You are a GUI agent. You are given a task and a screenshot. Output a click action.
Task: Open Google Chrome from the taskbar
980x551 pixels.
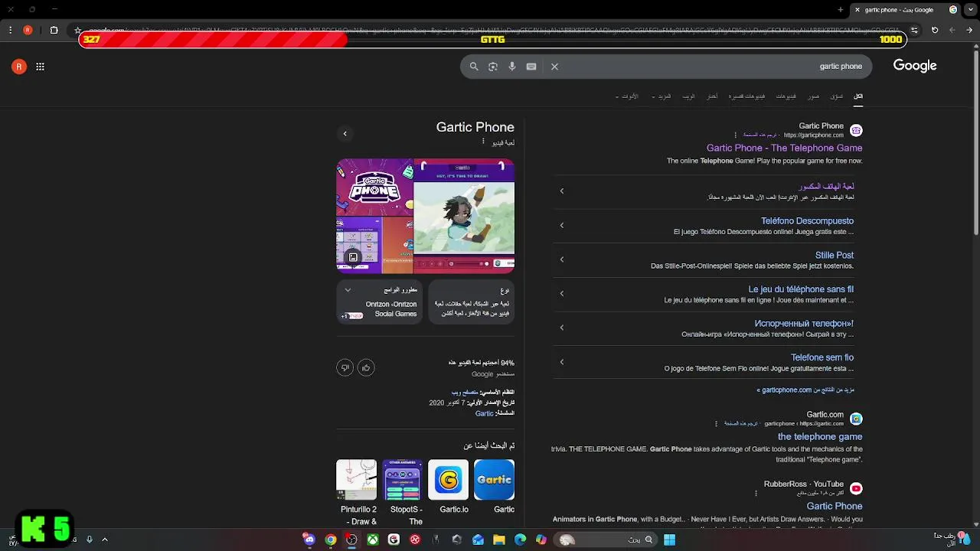331,540
